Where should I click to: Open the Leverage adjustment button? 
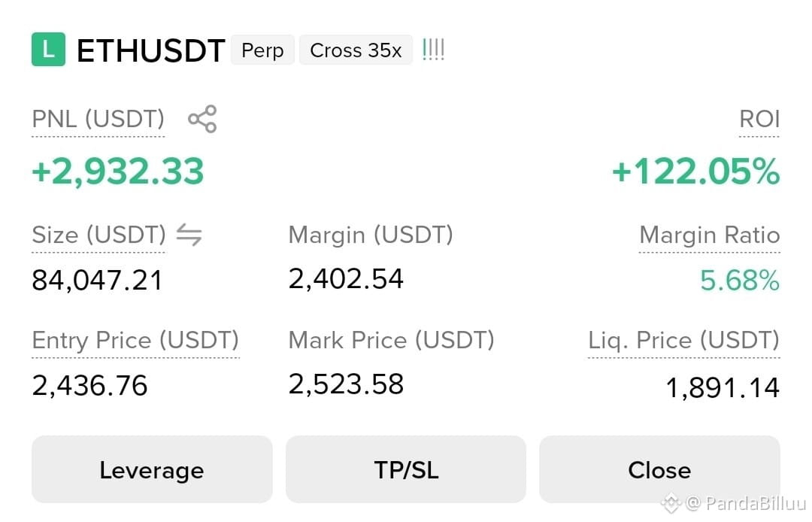pyautogui.click(x=152, y=469)
